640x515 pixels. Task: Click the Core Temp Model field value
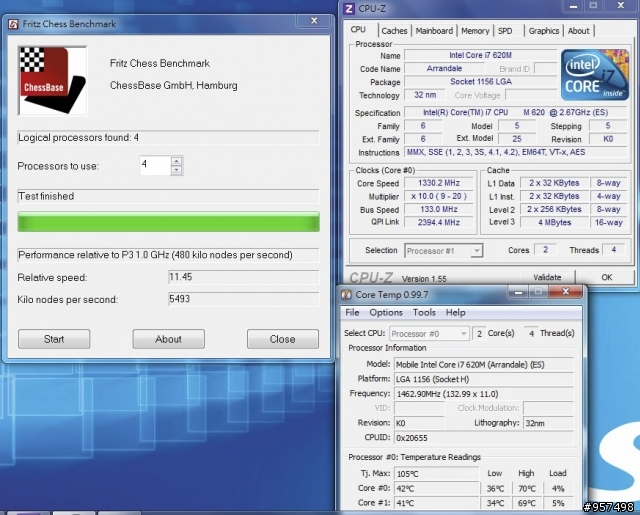[484, 364]
